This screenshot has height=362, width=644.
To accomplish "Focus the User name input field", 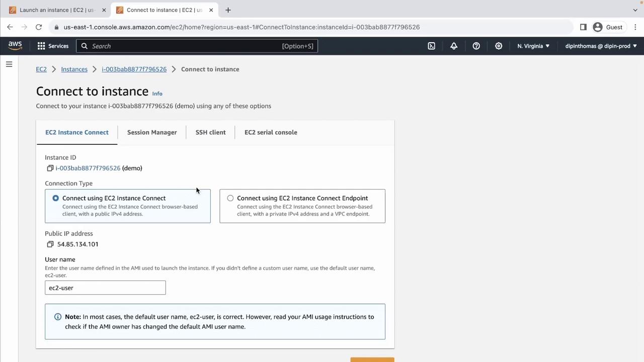I will [x=105, y=288].
